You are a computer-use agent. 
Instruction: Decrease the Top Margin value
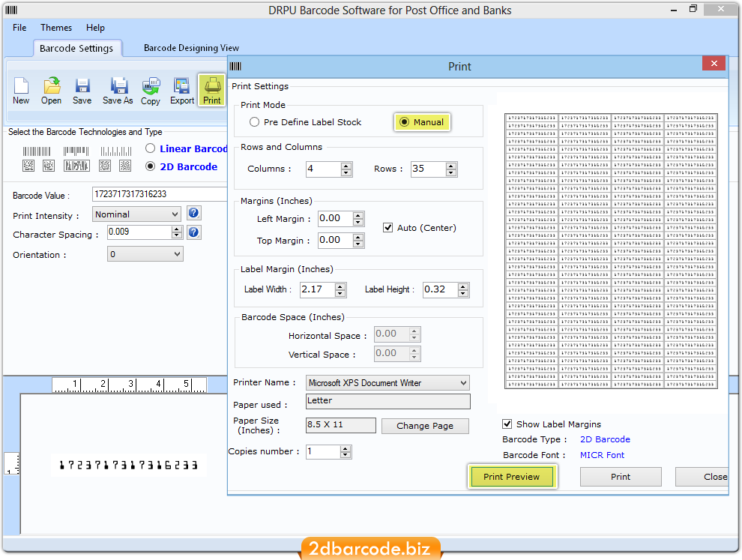pos(358,244)
